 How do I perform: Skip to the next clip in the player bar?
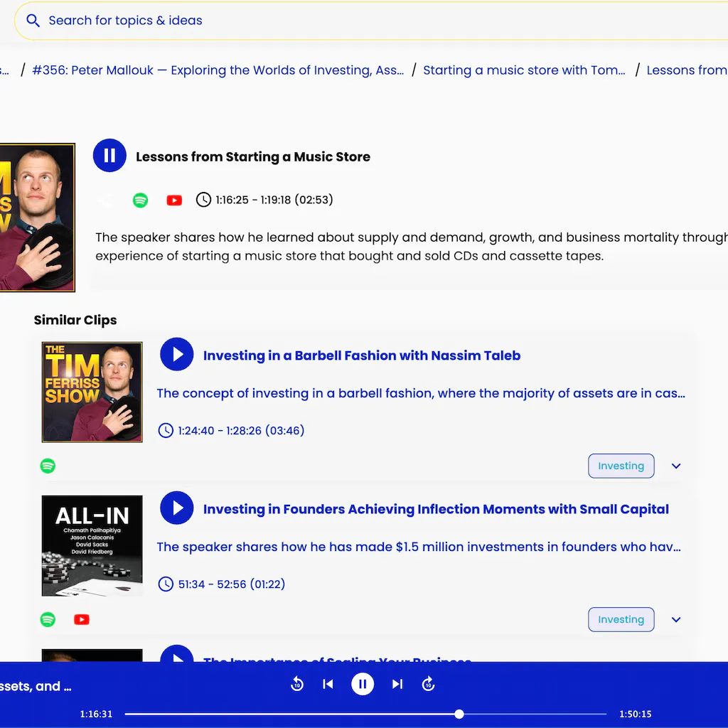[397, 684]
